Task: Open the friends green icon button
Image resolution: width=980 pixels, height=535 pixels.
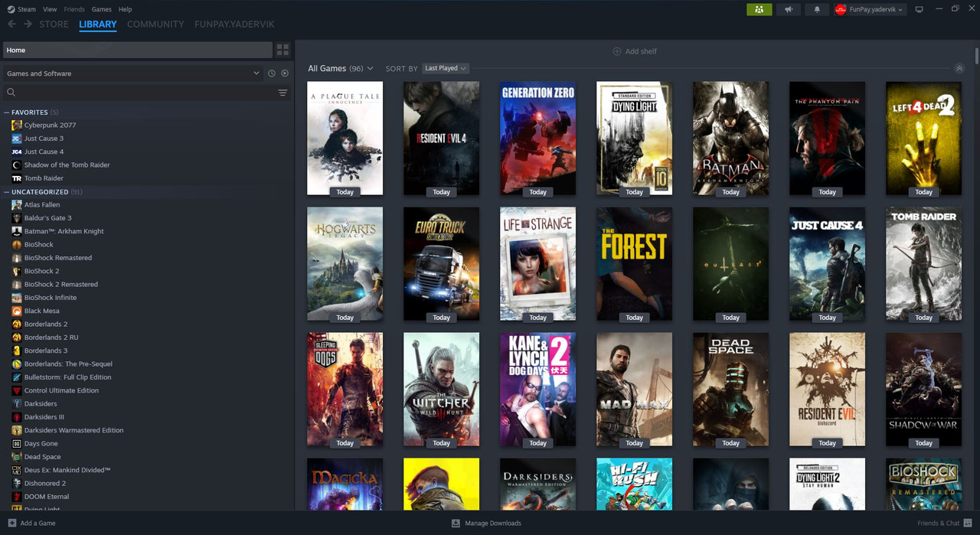Action: [x=759, y=9]
